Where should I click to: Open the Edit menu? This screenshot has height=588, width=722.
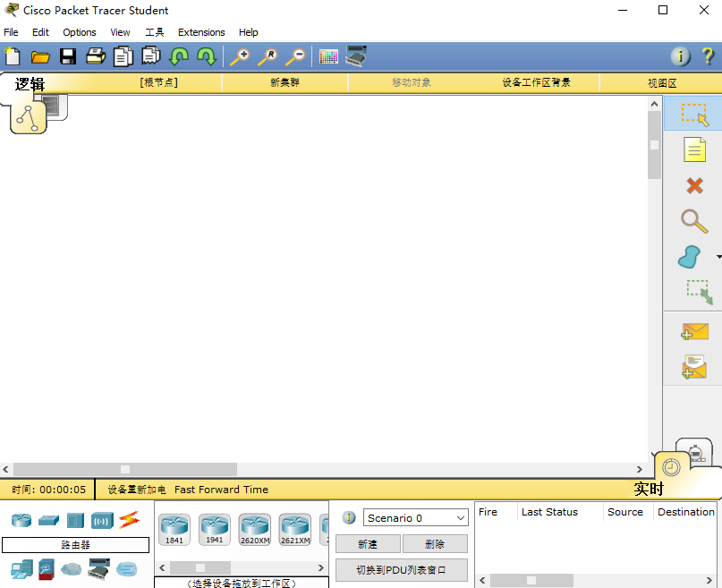(40, 32)
